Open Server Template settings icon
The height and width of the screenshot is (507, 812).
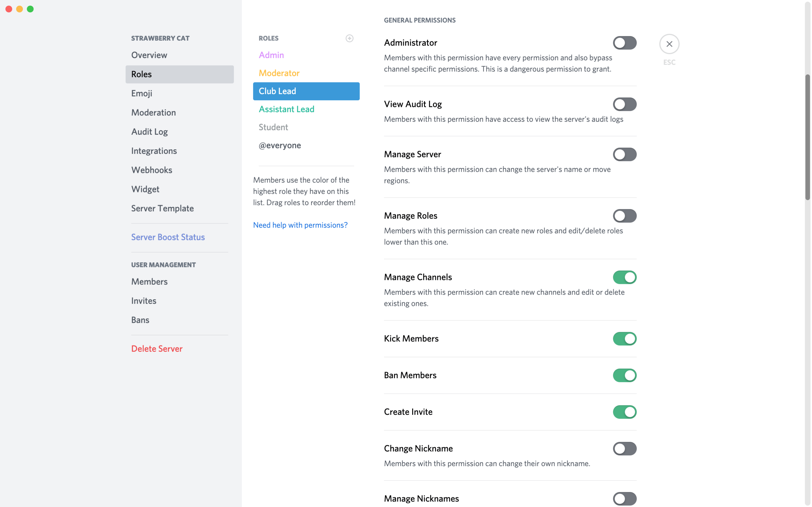coord(162,208)
